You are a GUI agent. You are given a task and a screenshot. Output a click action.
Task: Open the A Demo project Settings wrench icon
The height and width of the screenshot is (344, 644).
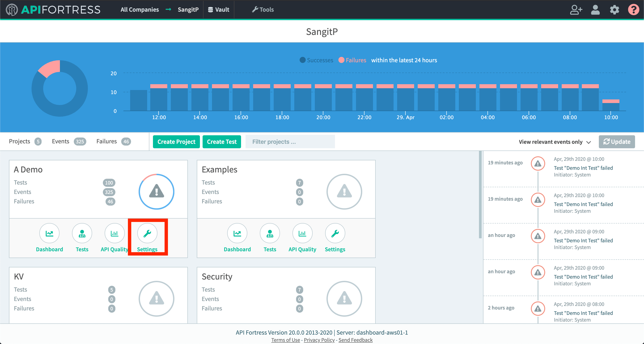[147, 233]
